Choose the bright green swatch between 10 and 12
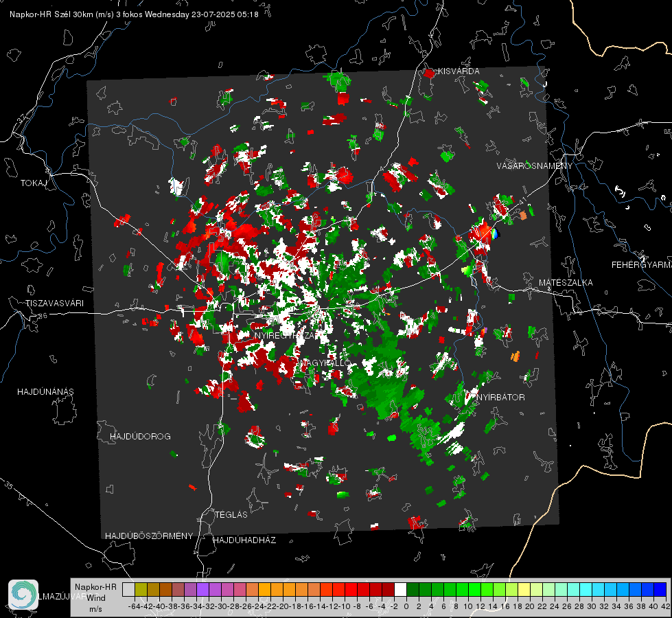Screen dimensions: 672x618 pyautogui.click(x=474, y=590)
